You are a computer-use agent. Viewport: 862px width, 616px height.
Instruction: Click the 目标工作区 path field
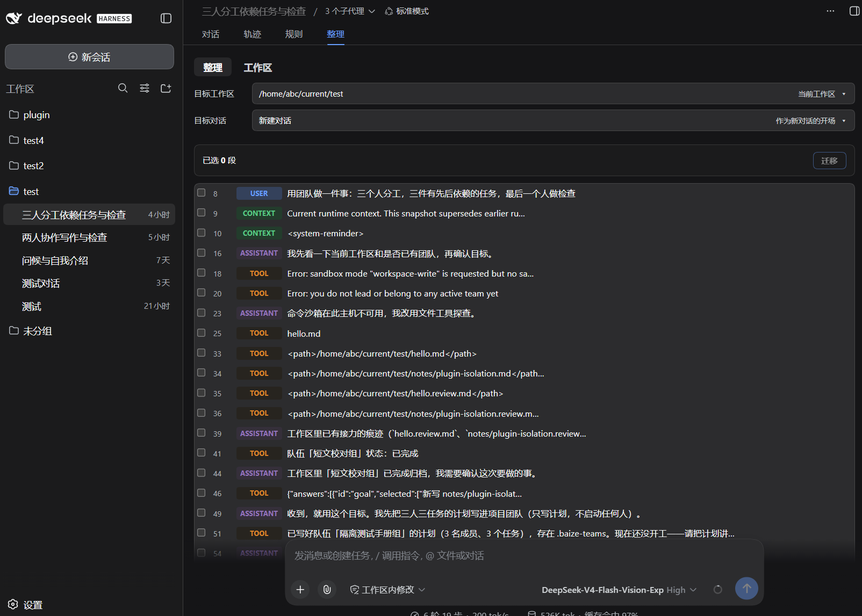553,93
